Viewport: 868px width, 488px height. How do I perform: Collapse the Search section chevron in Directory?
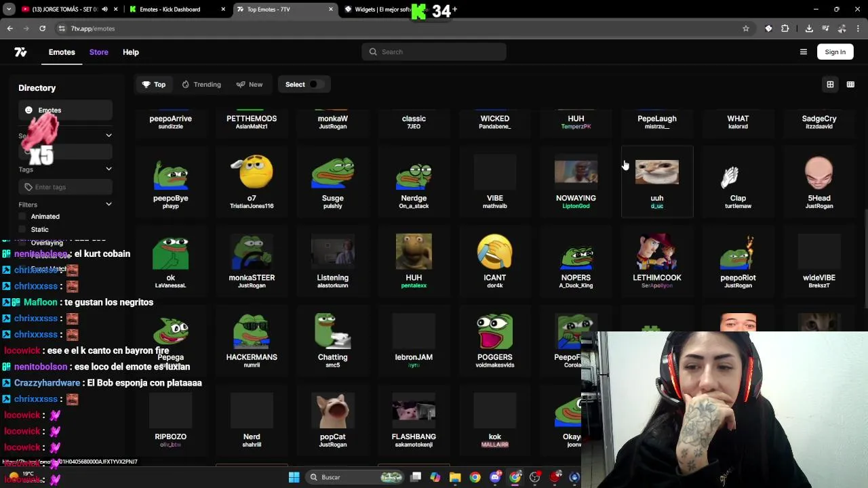[x=108, y=136]
